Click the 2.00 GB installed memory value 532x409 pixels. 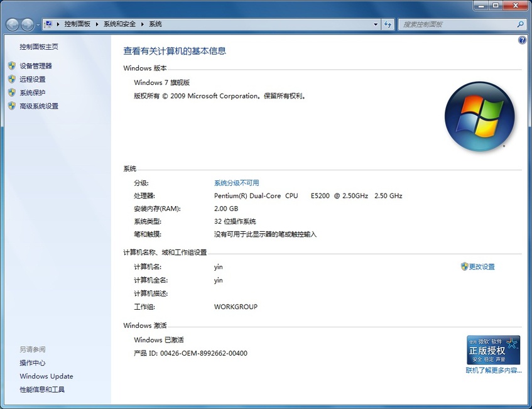(x=226, y=209)
